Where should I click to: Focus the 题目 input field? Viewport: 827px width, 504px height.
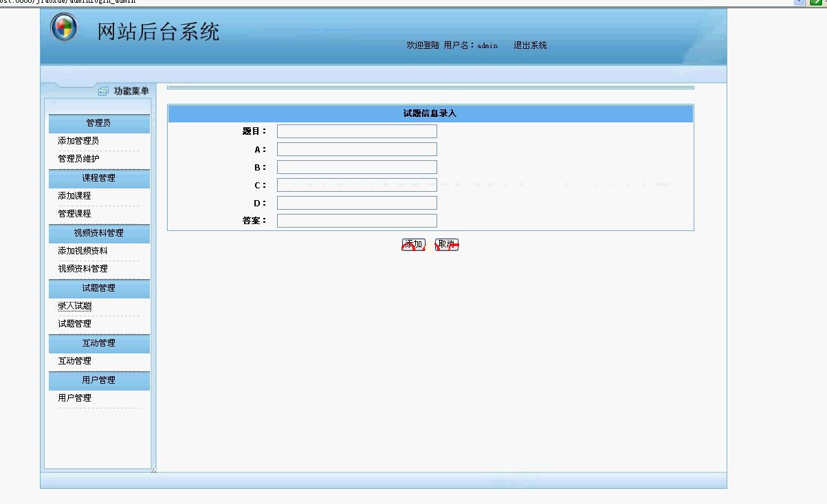click(x=357, y=131)
